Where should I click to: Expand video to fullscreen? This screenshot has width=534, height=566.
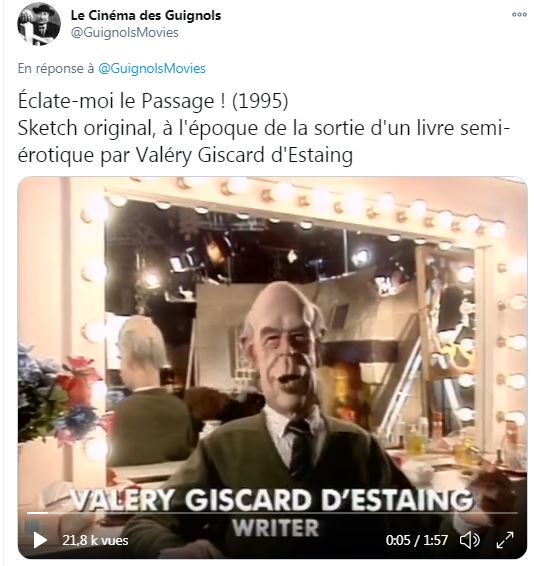click(x=505, y=540)
